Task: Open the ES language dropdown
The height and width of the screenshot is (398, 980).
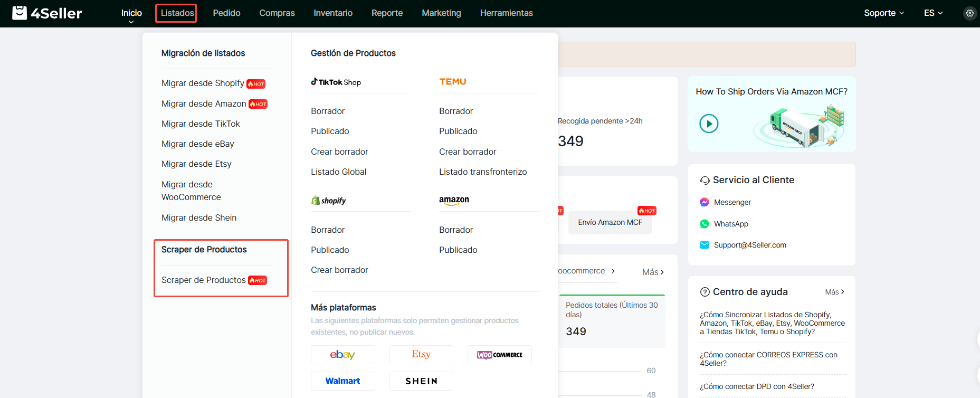Action: coord(933,13)
